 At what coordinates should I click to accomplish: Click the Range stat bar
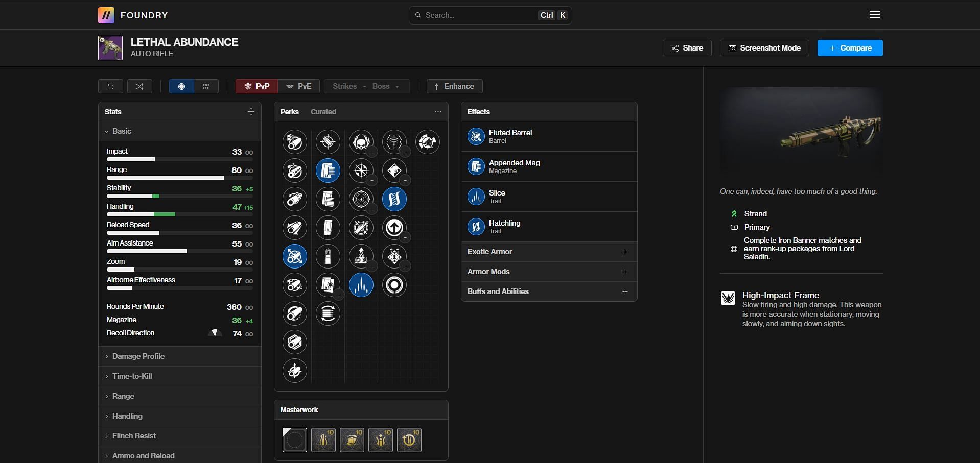pyautogui.click(x=179, y=178)
